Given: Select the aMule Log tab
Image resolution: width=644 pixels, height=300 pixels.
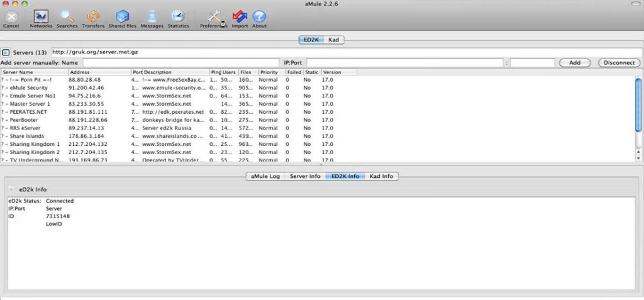Looking at the screenshot, I should click(x=265, y=176).
